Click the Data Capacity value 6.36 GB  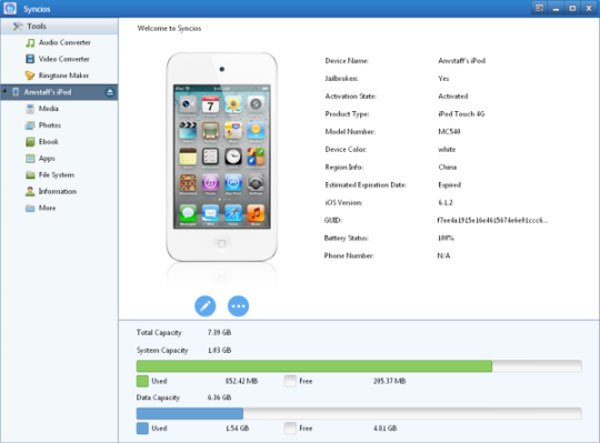[219, 397]
